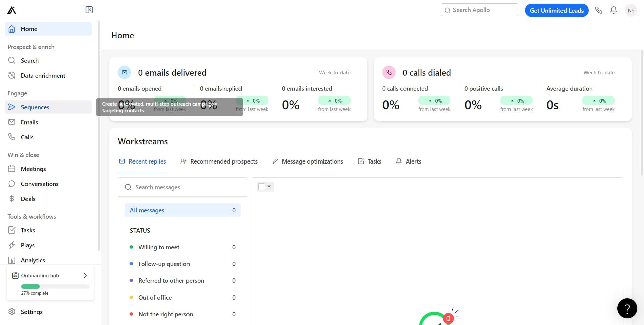This screenshot has height=325, width=644.
Task: Open Settings gear in sidebar
Action: click(x=32, y=312)
